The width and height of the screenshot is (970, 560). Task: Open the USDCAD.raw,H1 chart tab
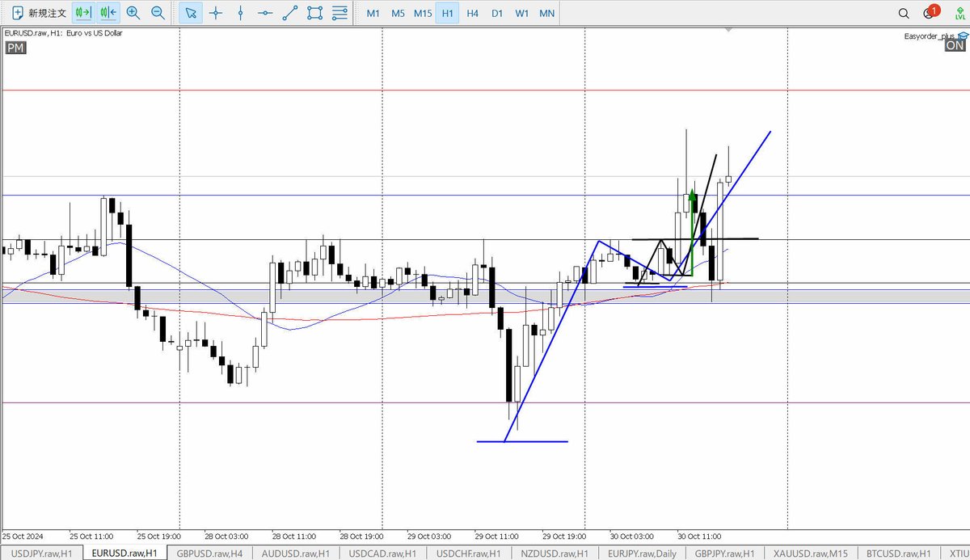click(383, 553)
